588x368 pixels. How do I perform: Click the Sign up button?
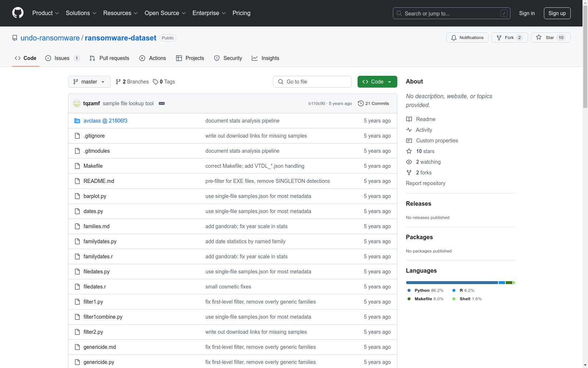[557, 13]
